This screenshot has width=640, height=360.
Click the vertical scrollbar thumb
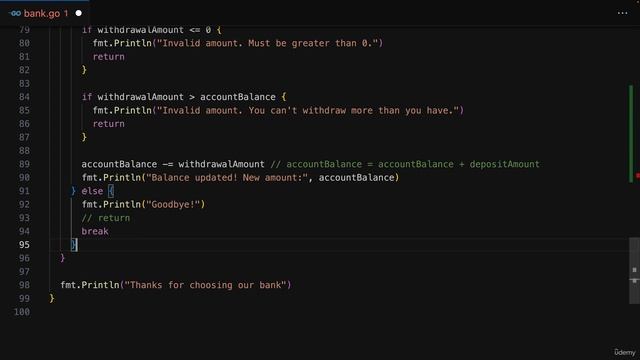pyautogui.click(x=634, y=271)
